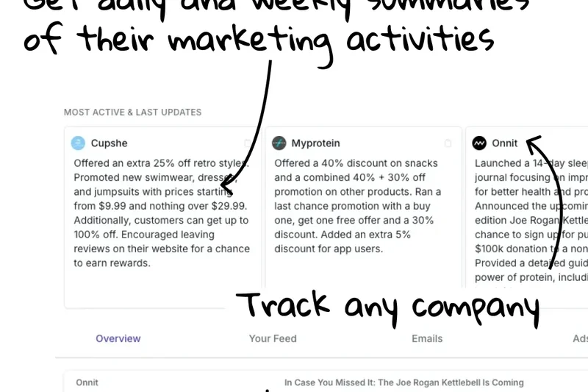The image size is (588, 392).
Task: Go to the Emails tab
Action: tap(427, 339)
